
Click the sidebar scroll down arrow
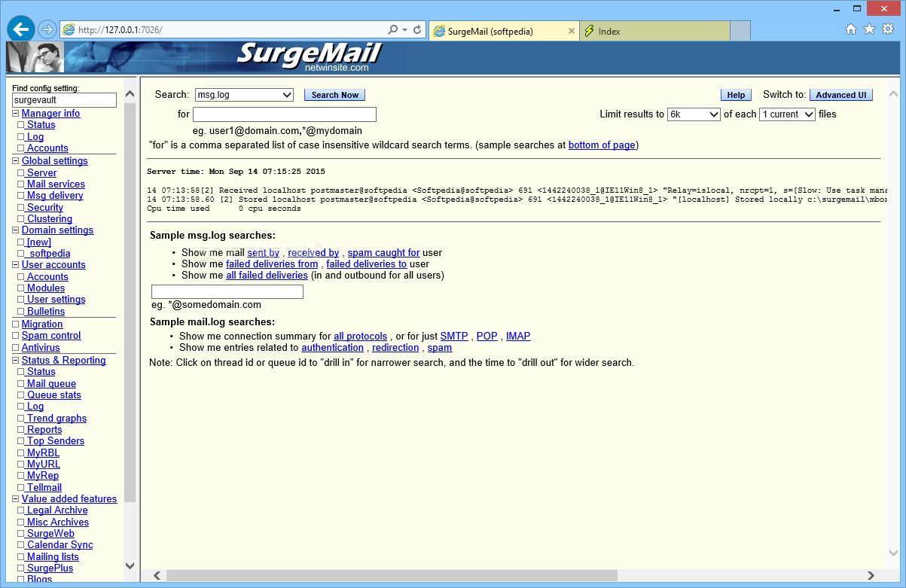tap(130, 565)
